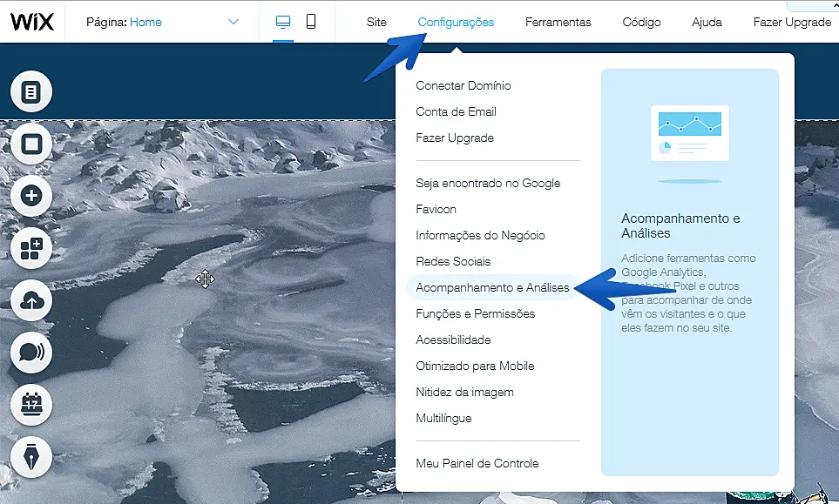Open Meu Painel de Controle
839x504 pixels.
(x=477, y=463)
